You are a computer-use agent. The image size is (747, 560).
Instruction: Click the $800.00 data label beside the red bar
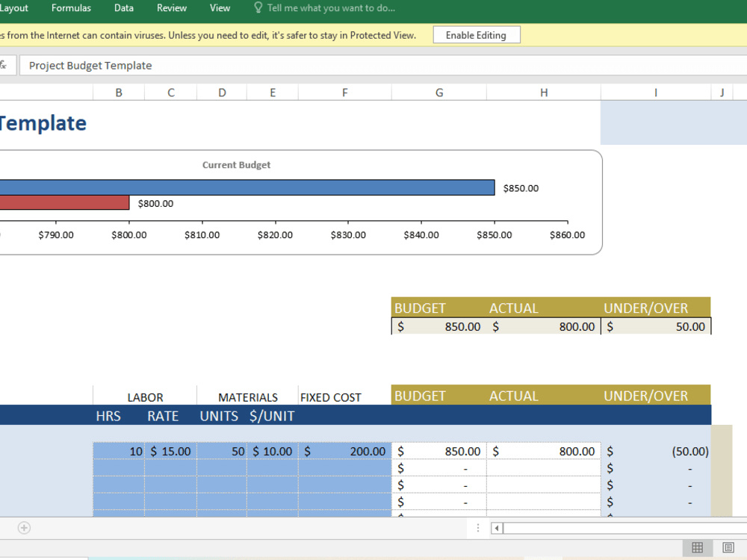coord(155,203)
